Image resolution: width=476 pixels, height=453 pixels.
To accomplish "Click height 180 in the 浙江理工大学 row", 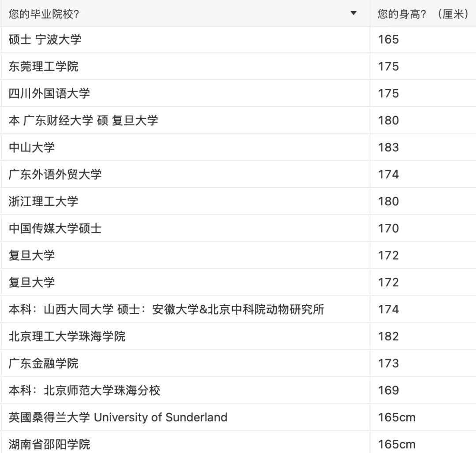I will [x=423, y=201].
